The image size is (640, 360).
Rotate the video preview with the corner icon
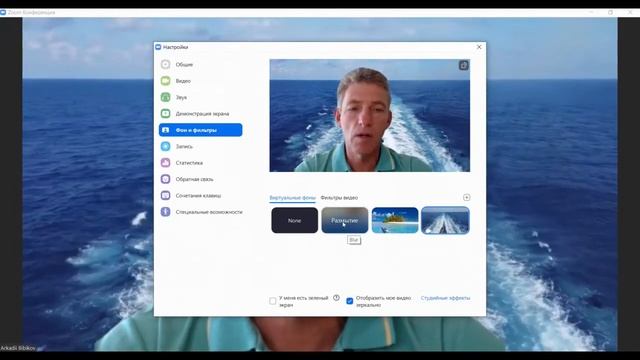pos(464,65)
